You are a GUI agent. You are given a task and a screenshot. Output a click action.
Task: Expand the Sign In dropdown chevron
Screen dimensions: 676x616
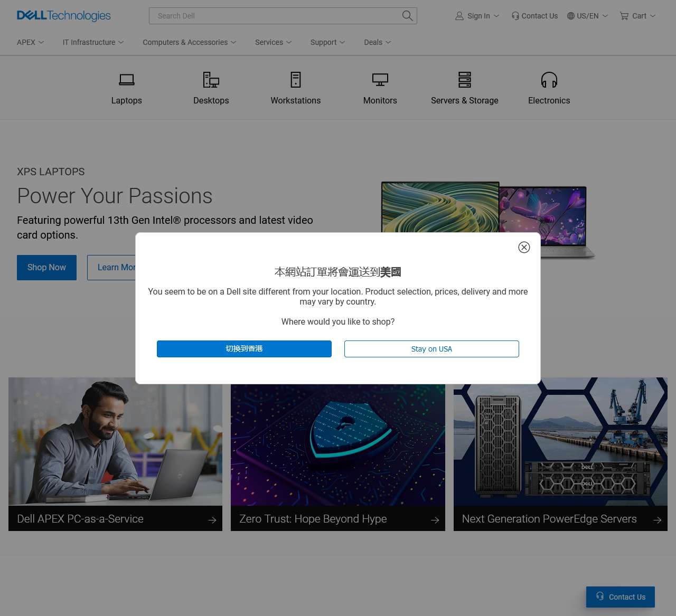pos(496,16)
